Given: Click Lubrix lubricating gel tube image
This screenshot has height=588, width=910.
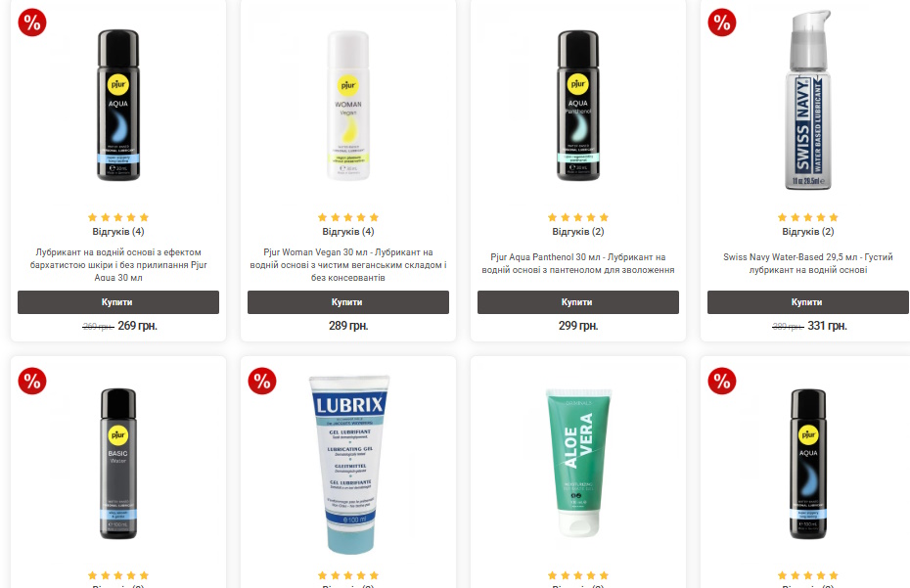Looking at the screenshot, I should pyautogui.click(x=348, y=465).
